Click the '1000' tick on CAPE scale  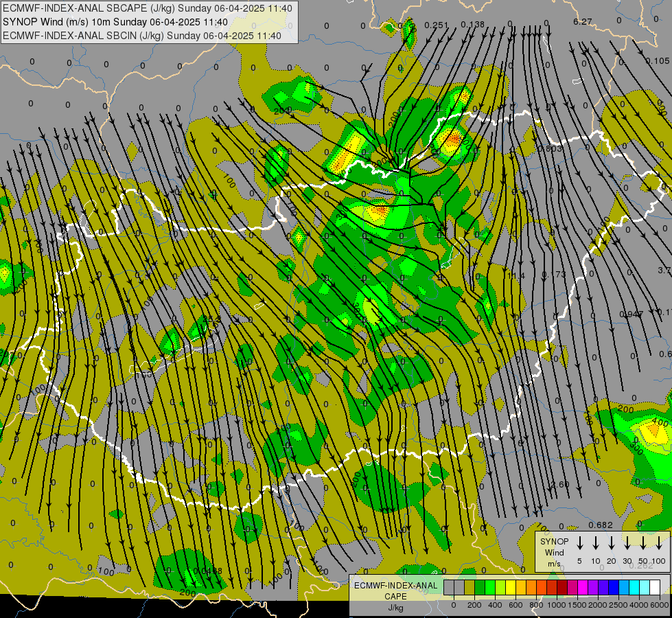point(557,605)
